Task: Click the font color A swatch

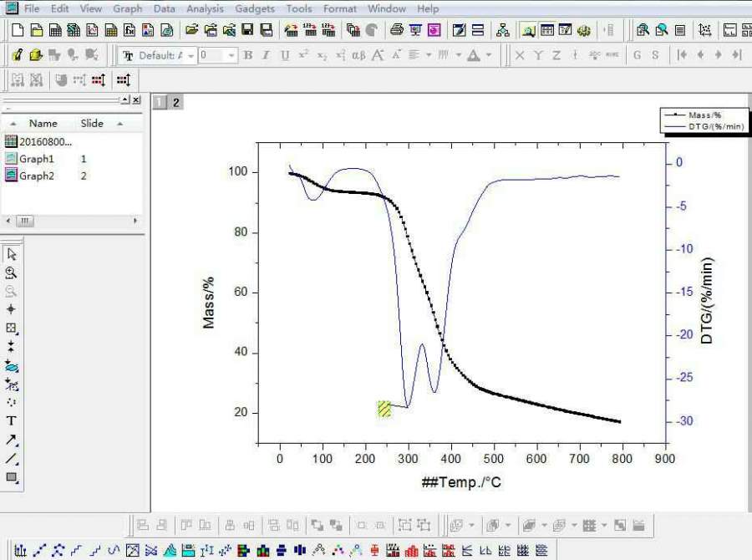Action: (x=474, y=55)
